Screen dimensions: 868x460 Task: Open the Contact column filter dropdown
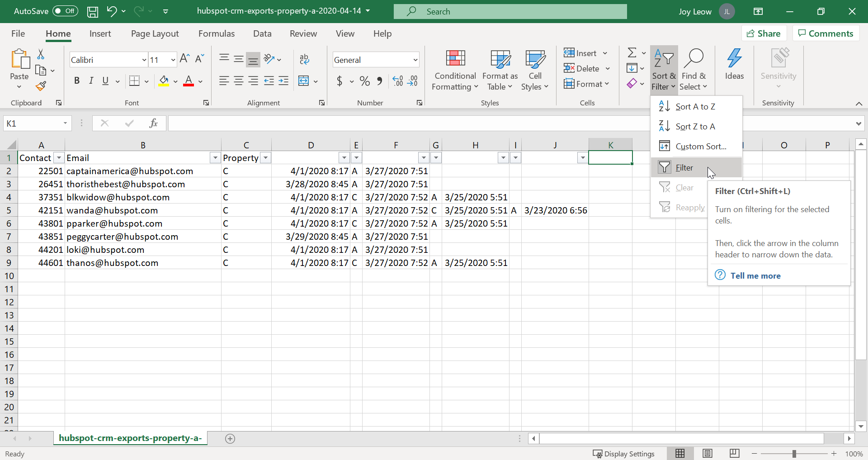pyautogui.click(x=59, y=157)
